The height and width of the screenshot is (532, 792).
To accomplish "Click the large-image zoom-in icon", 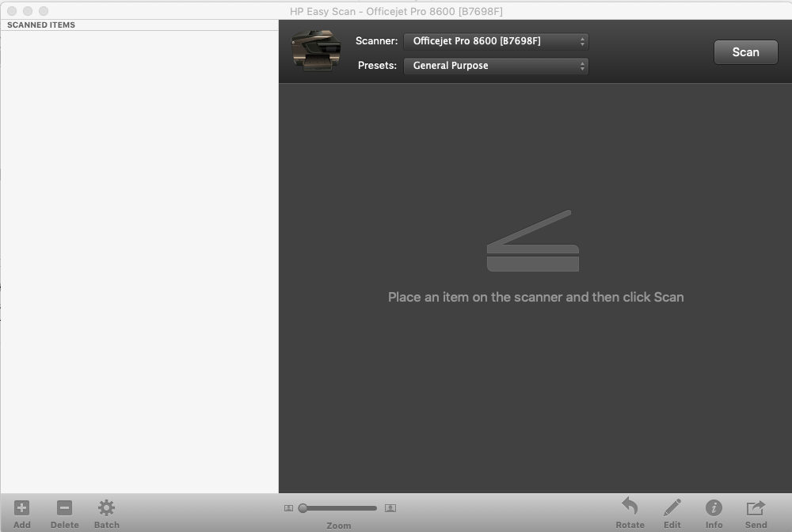I will [x=390, y=508].
